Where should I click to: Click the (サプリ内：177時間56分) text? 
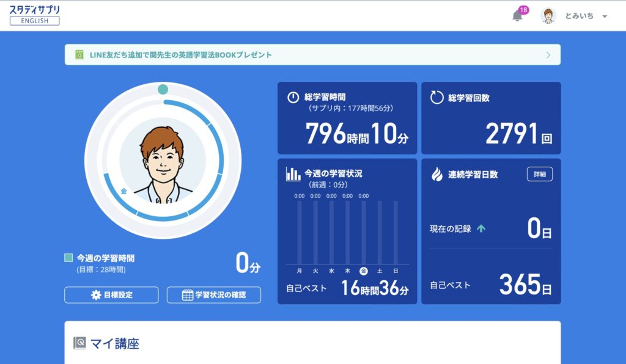(x=350, y=108)
